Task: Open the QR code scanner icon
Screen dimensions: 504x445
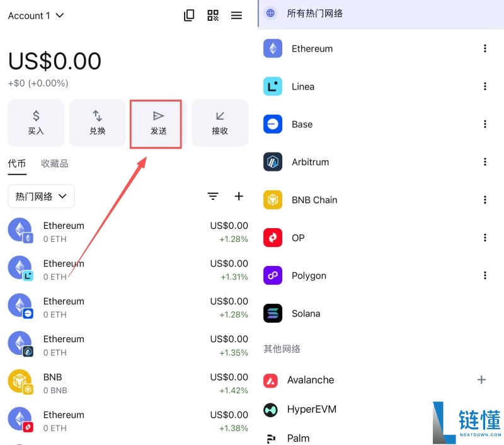Action: coord(213,15)
